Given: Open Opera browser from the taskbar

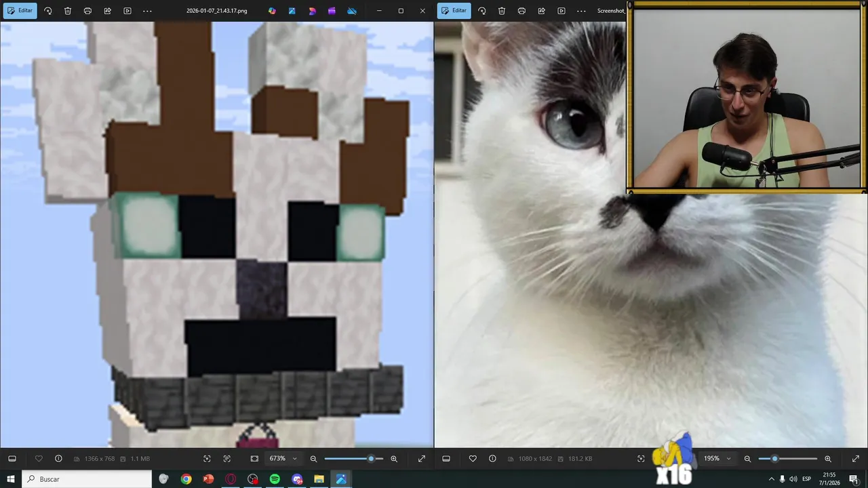Looking at the screenshot, I should click(x=231, y=479).
